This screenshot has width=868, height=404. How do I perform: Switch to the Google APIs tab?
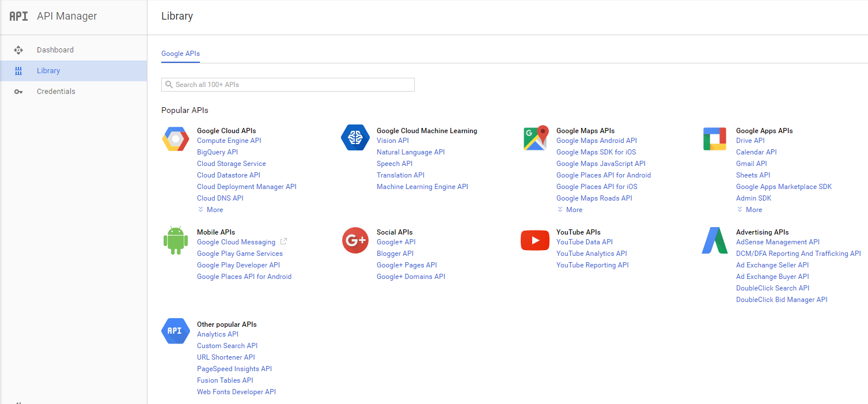click(x=180, y=54)
